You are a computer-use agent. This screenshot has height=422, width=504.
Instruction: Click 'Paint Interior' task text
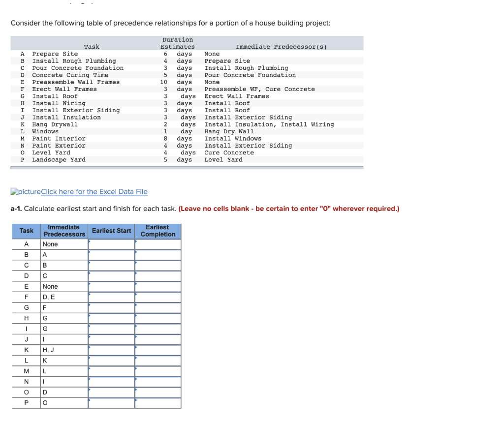[x=59, y=139]
